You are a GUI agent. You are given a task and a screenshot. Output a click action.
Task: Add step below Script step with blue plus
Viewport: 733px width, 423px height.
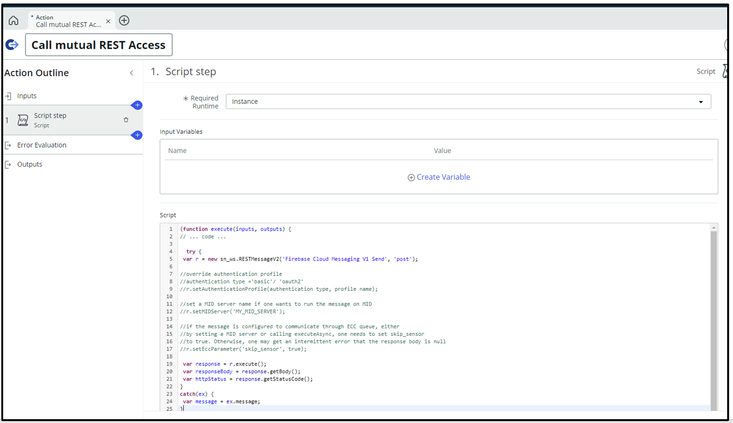click(137, 135)
